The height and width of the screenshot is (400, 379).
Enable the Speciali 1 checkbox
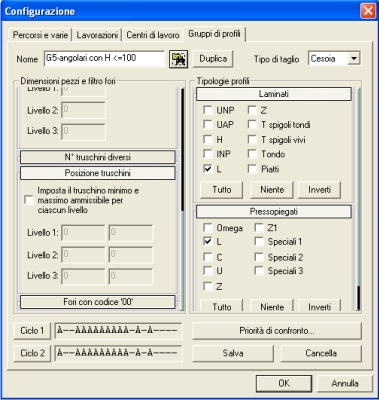pyautogui.click(x=259, y=241)
